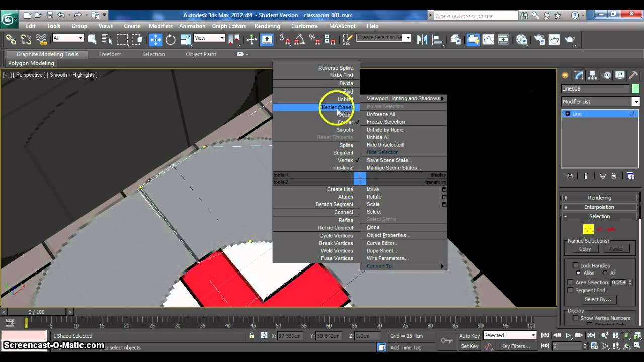Open the Material Editor icon
644x362 pixels.
522,39
